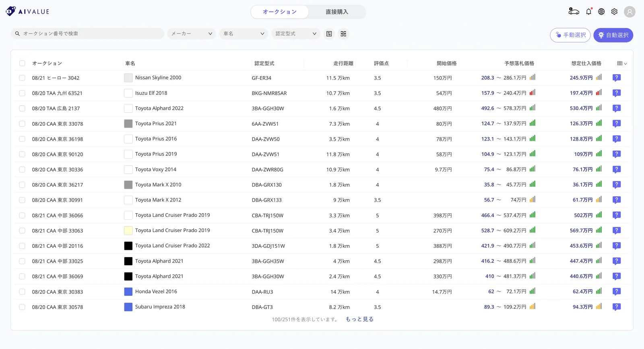Screen dimensions: 644x349
Task: Open the language globe icon
Action: [x=601, y=12]
